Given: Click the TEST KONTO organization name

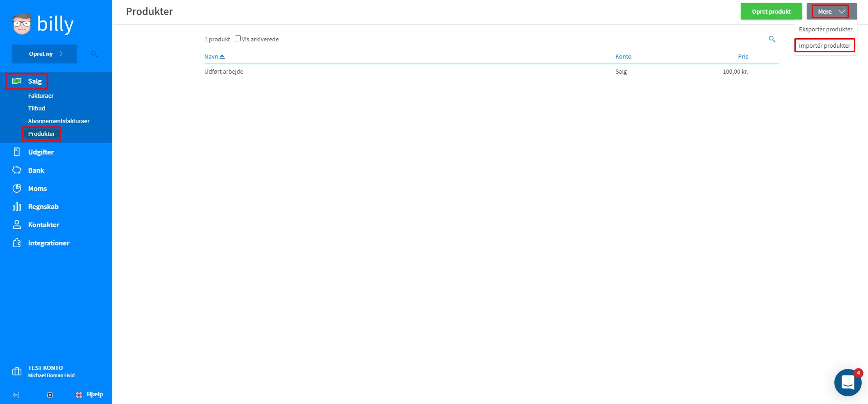Looking at the screenshot, I should 45,368.
